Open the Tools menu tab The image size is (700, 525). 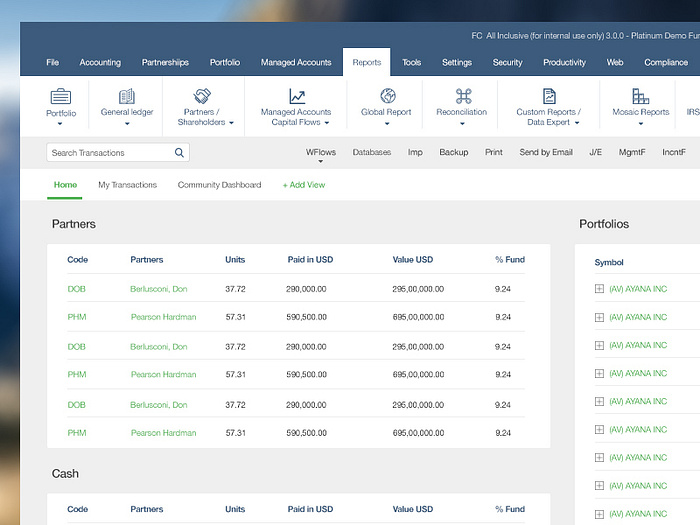(412, 62)
